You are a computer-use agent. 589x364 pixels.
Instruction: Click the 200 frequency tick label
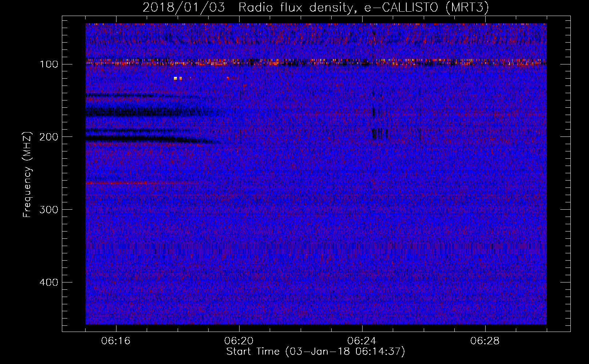(49, 137)
